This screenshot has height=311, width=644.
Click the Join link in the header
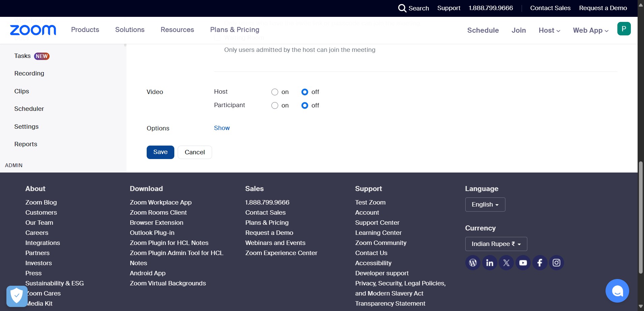(519, 30)
